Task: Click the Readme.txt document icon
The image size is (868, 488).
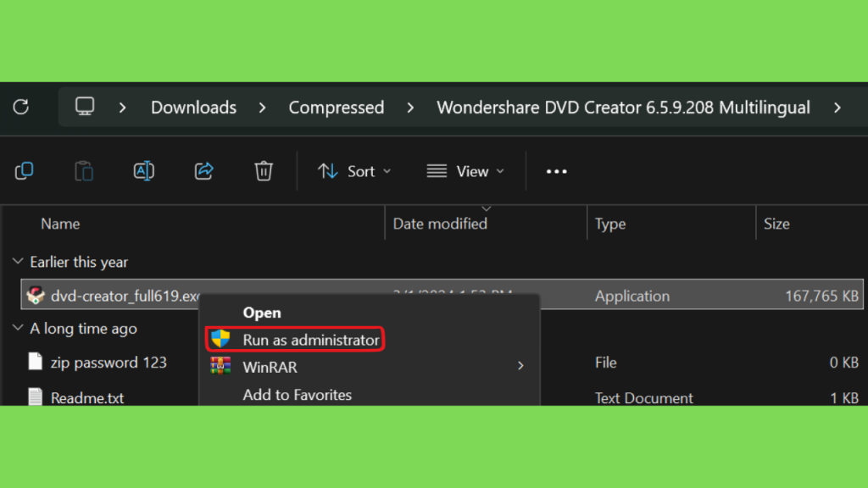Action: coord(36,396)
